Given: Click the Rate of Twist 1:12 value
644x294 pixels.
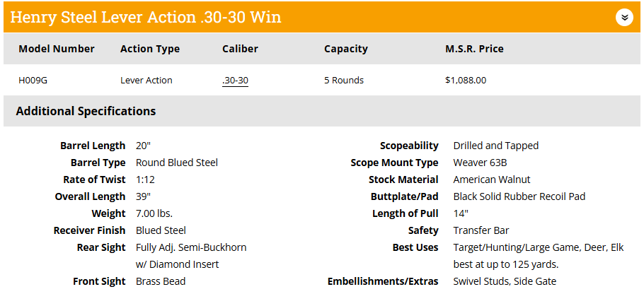Looking at the screenshot, I should pyautogui.click(x=145, y=180).
